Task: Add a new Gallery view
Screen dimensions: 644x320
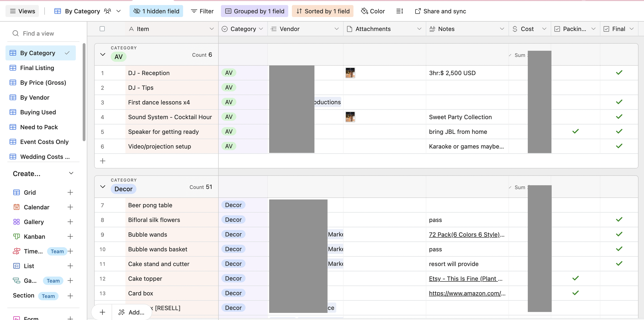Action: (70, 222)
